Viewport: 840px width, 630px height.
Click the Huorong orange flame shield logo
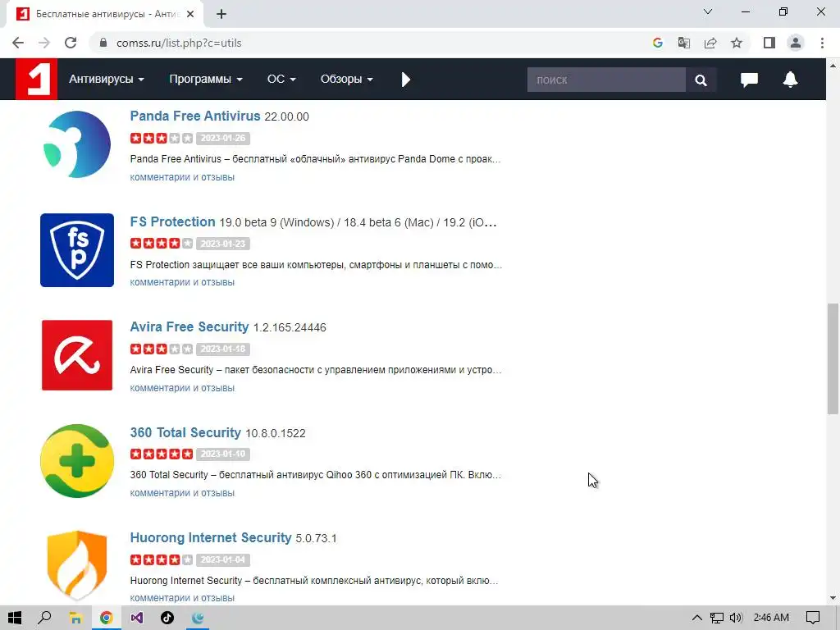pos(77,565)
